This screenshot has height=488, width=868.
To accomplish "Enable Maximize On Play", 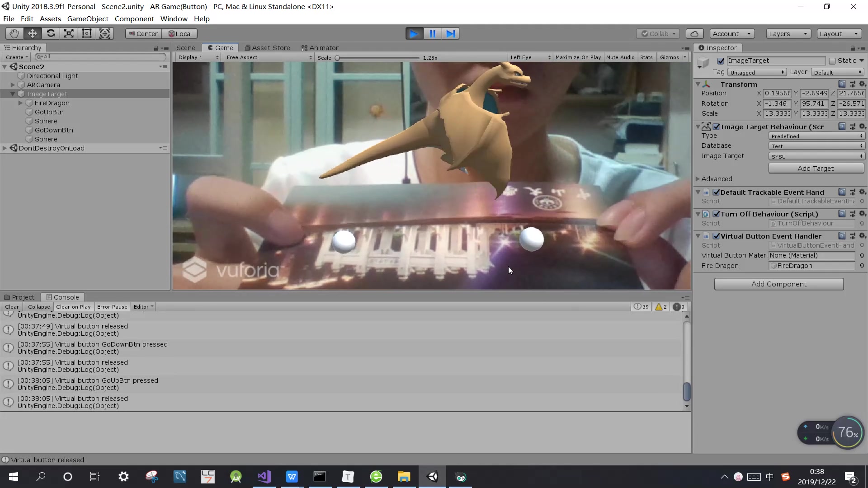I will coord(578,57).
